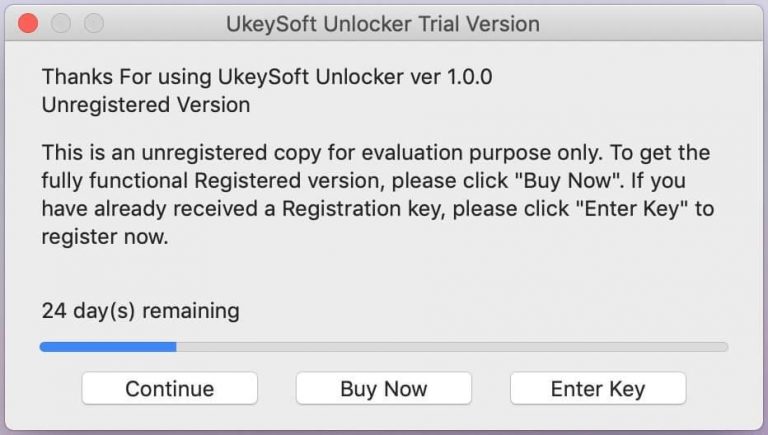
Task: Click the UkeySoft Unlocker Trial Version title
Action: pyautogui.click(x=383, y=23)
